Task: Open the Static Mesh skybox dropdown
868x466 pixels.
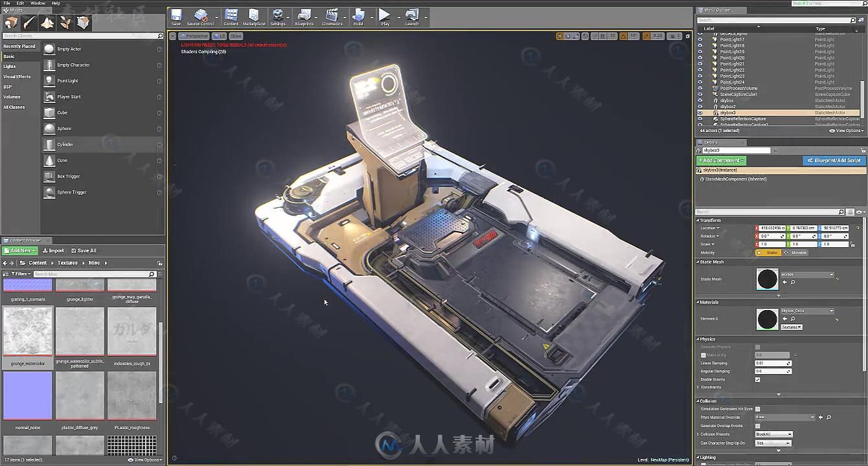Action: pos(807,274)
